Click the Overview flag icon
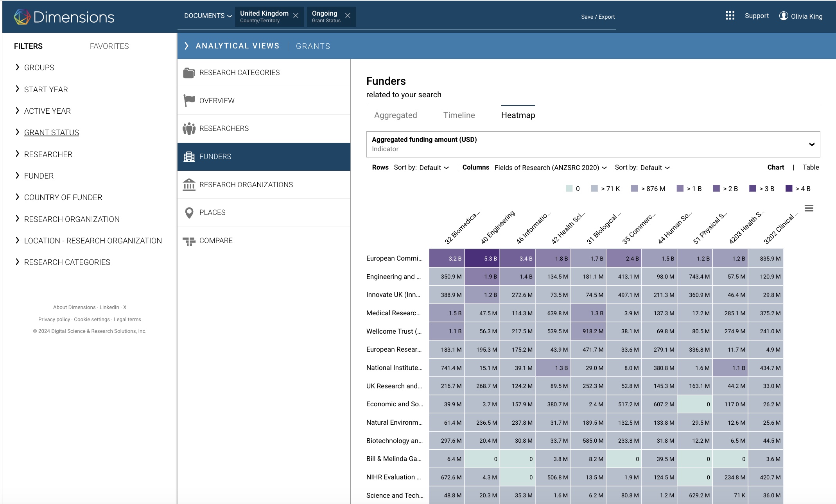The image size is (836, 504). (189, 100)
